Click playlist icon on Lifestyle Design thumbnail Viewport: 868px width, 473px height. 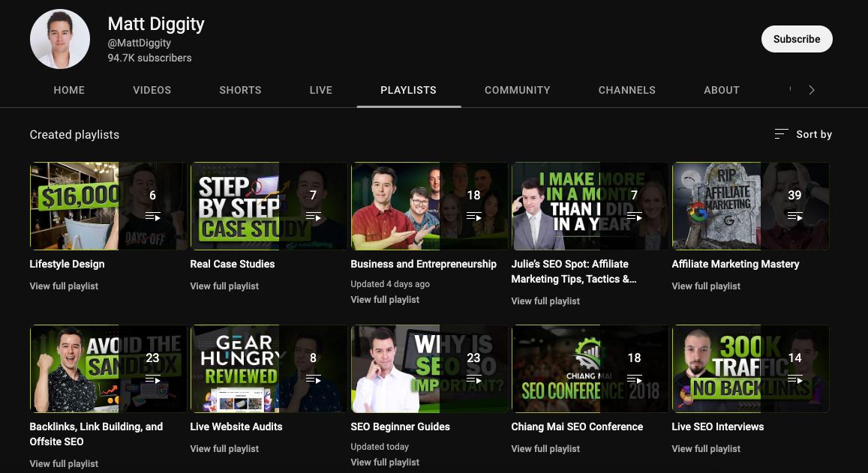click(152, 217)
